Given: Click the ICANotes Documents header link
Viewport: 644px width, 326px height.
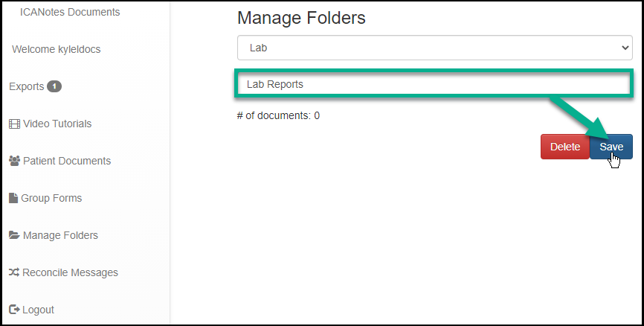Looking at the screenshot, I should click(70, 12).
